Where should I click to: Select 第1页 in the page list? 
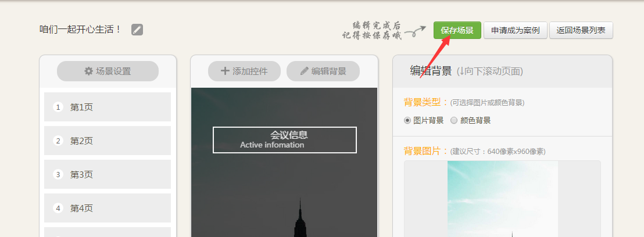click(107, 107)
